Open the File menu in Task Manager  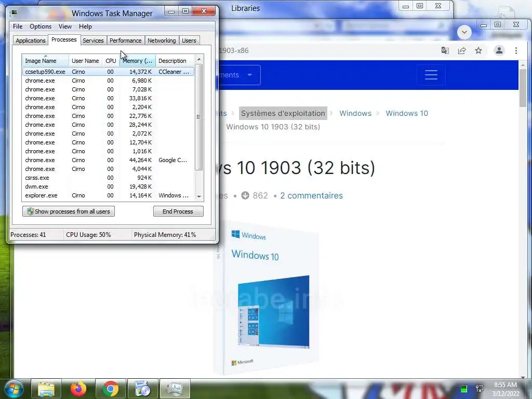(x=18, y=26)
